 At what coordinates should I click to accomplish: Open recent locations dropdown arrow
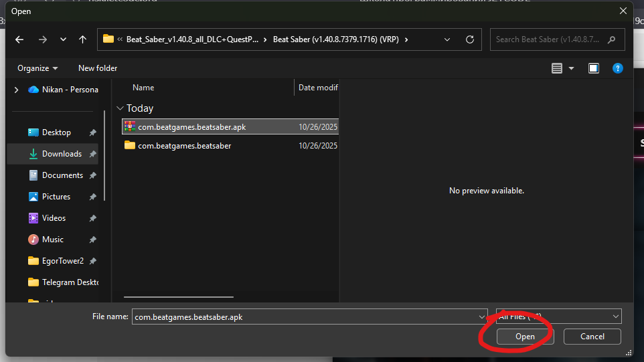(x=63, y=39)
